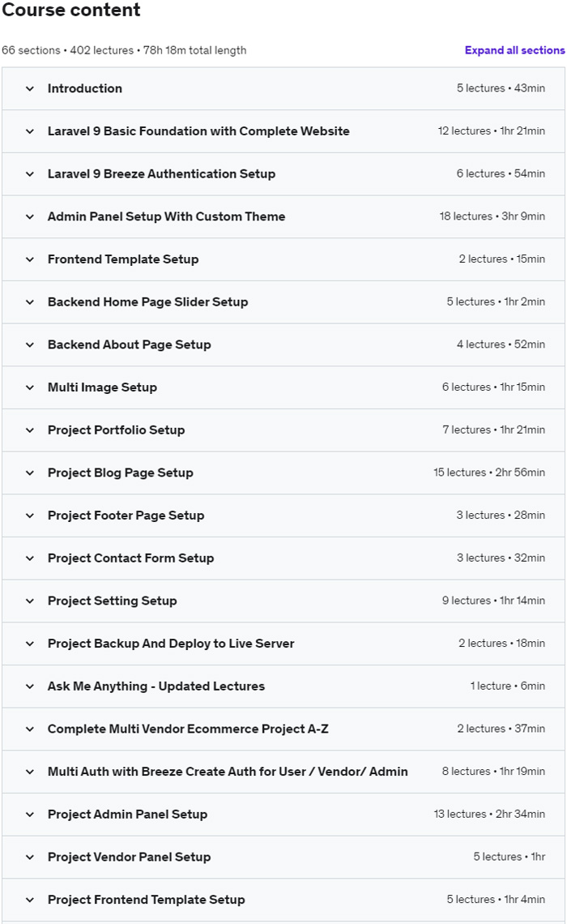The image size is (567, 924).
Task: Click Project Admin Panel Setup duration text
Action: tap(489, 815)
